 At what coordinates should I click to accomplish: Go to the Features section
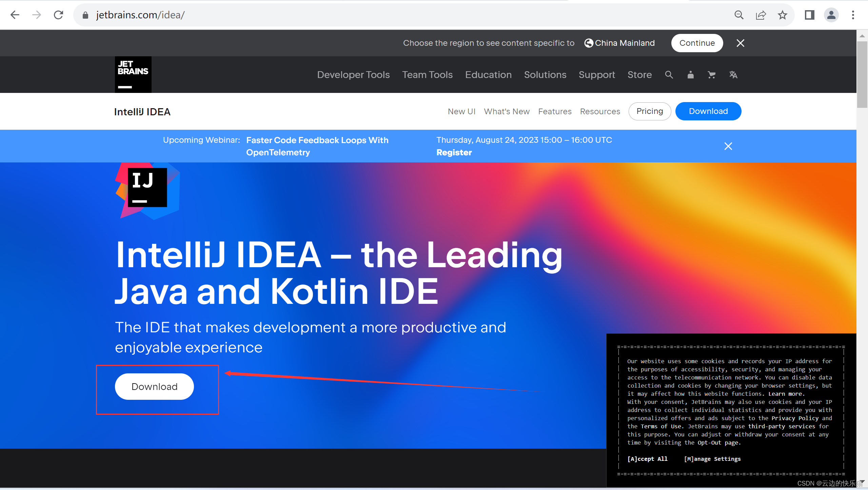[x=555, y=111]
